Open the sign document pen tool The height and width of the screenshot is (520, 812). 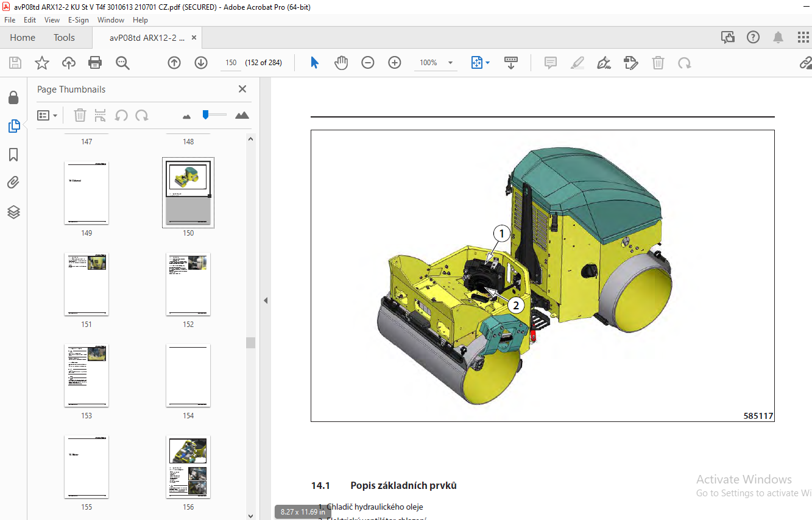pos(604,63)
